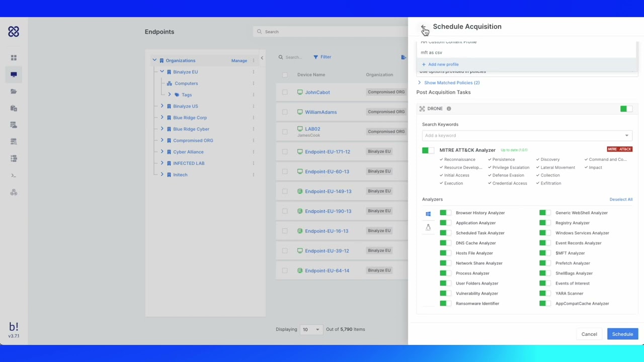Check the Endpoint-EU-60-13 row checkbox
Image resolution: width=644 pixels, height=362 pixels.
click(285, 171)
